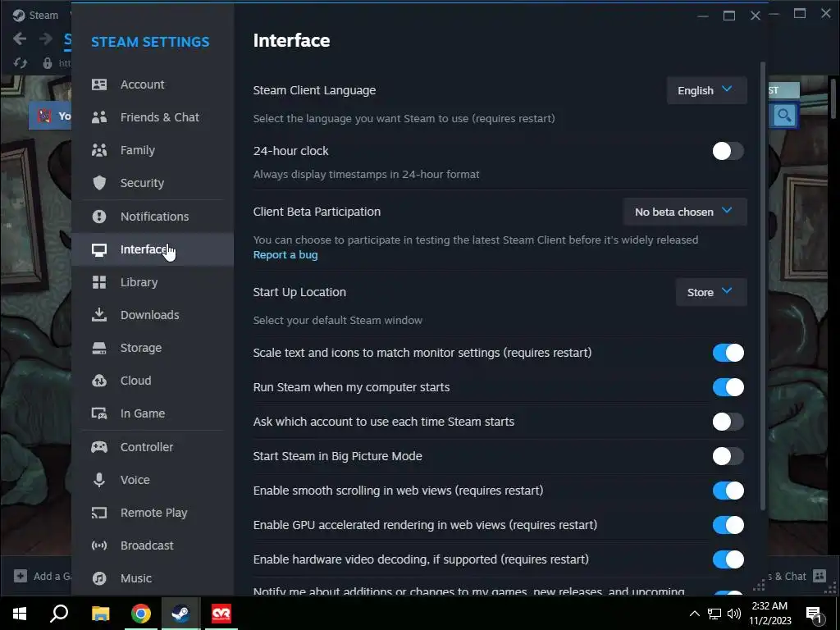Open the Windows notification center
840x630 pixels.
815,614
